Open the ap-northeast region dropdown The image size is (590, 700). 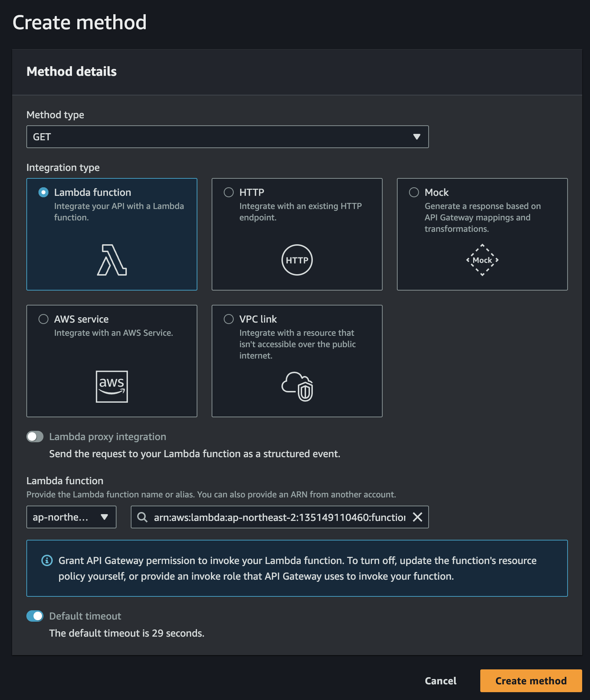tap(71, 517)
